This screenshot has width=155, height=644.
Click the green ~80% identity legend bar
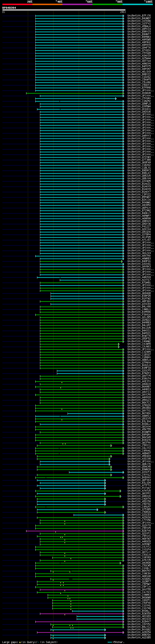click(108, 4)
